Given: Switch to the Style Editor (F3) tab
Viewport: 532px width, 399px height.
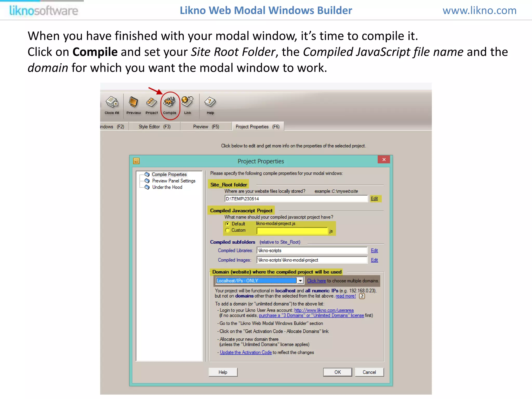Looking at the screenshot, I should point(155,127).
